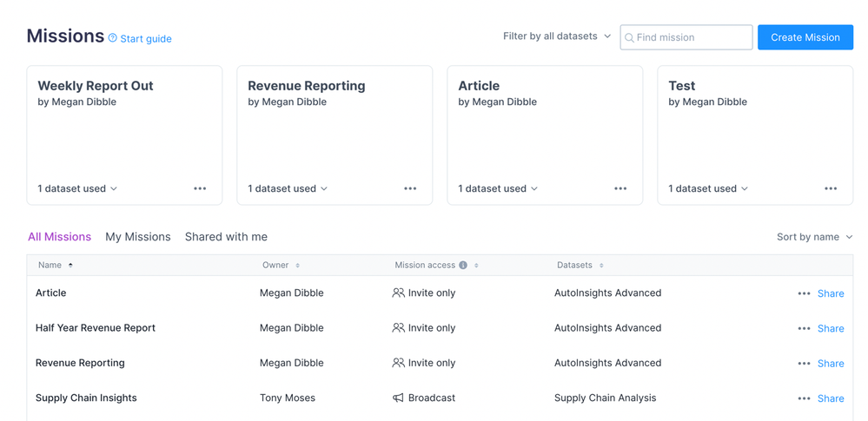Image resolution: width=868 pixels, height=421 pixels.
Task: Open the Test mission card
Action: click(755, 135)
